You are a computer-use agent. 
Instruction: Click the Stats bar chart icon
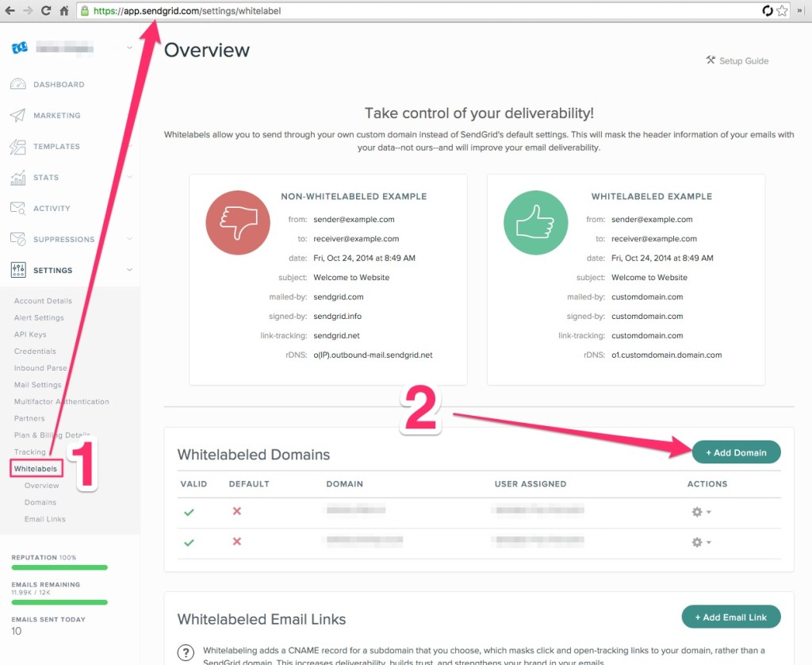[x=17, y=178]
